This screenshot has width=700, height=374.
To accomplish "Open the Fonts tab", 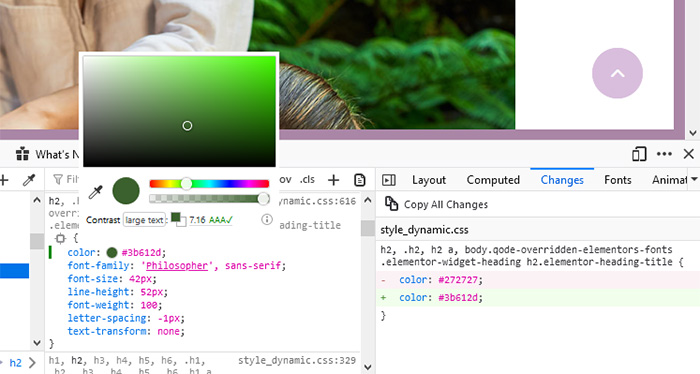I will pos(618,180).
